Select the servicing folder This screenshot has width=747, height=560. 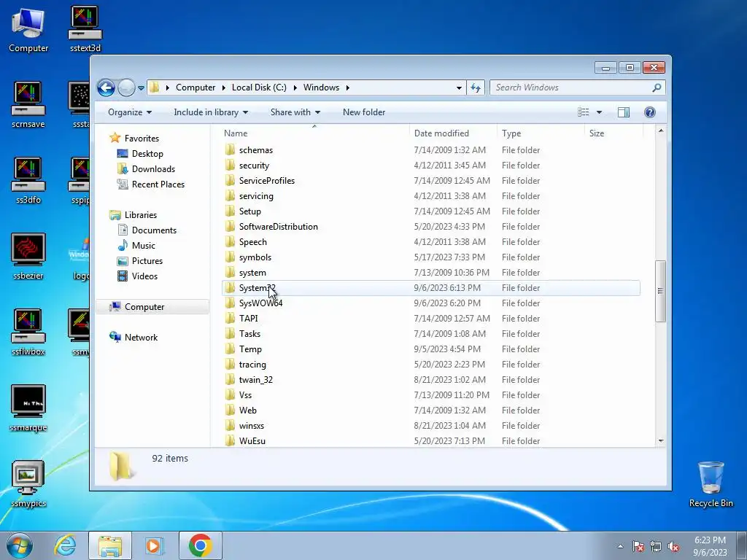click(256, 196)
